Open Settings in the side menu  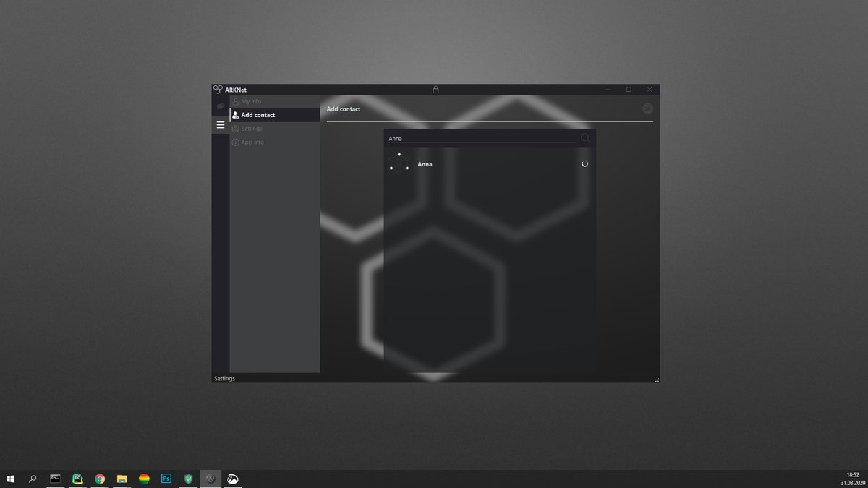275,129
